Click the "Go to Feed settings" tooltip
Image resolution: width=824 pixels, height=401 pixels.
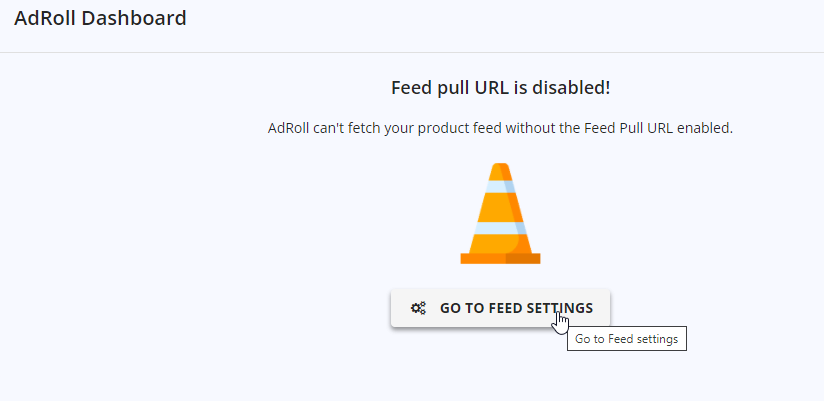pyautogui.click(x=627, y=339)
